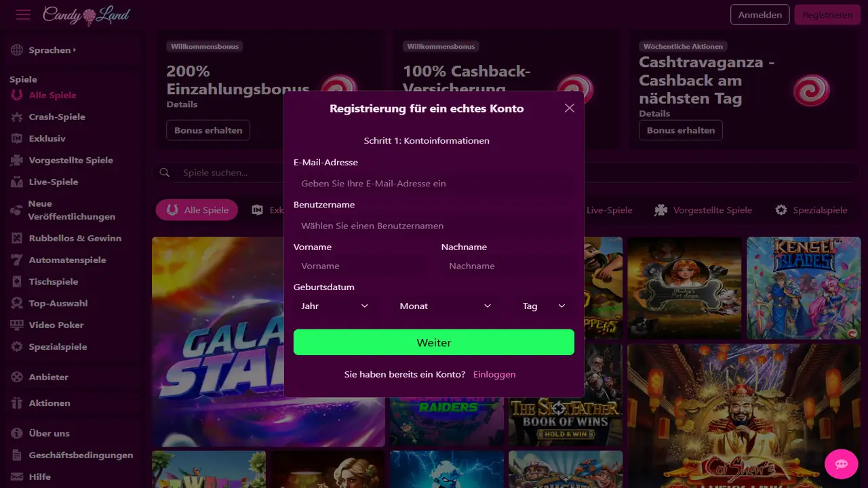Open the live chat bubble icon
This screenshot has width=868, height=488.
point(842,464)
